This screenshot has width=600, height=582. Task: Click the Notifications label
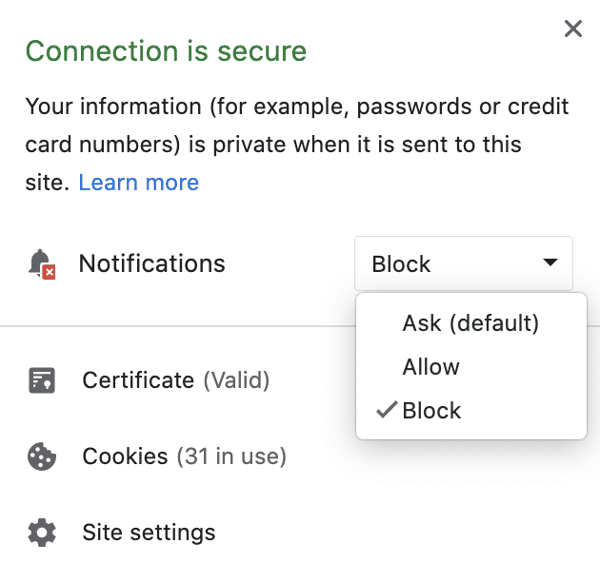point(152,264)
